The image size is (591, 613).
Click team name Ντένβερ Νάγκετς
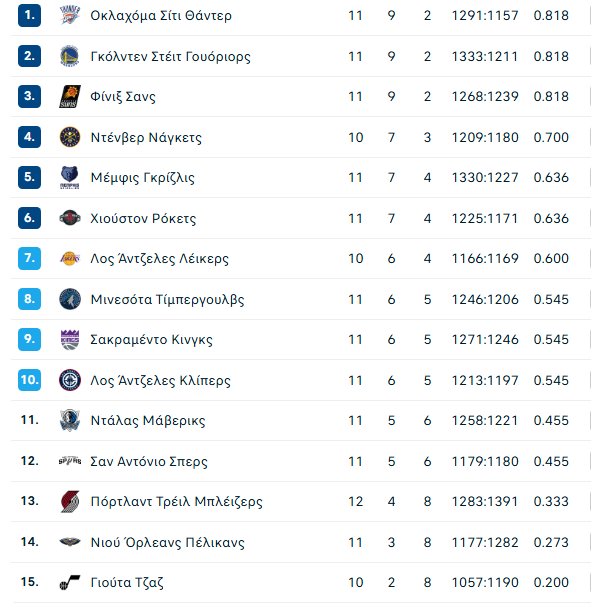pos(146,138)
